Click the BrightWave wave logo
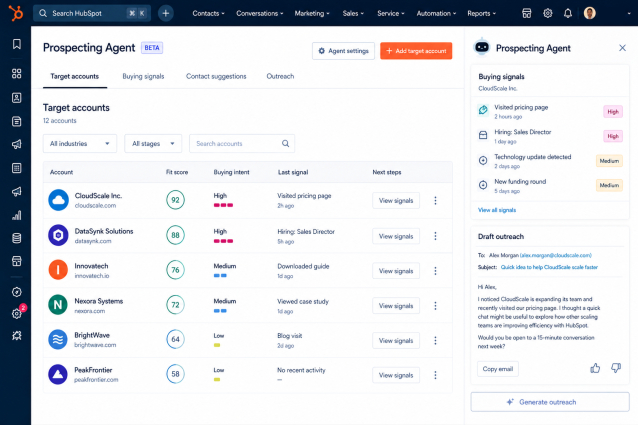 (x=58, y=339)
